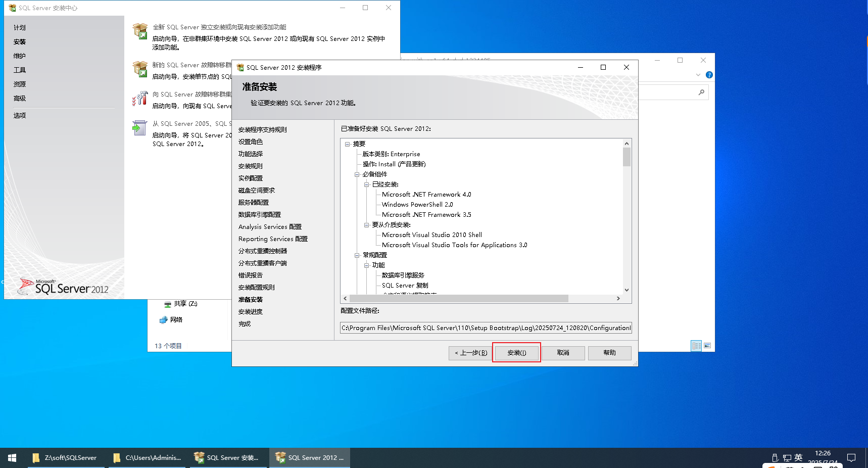The image size is (868, 468).
Task: Switch to C:\Users\Adminis... taskbar window
Action: (x=148, y=458)
